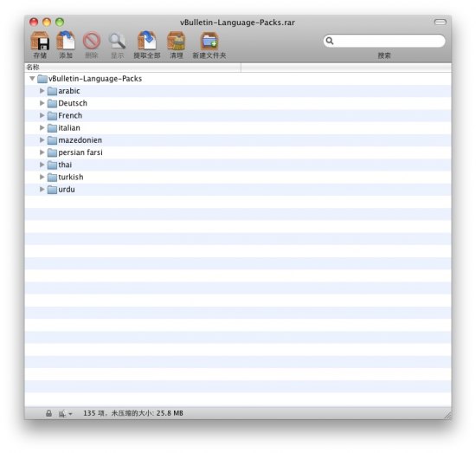The width and height of the screenshot is (476, 453).
Task: Select the thai folder icon
Action: [52, 165]
